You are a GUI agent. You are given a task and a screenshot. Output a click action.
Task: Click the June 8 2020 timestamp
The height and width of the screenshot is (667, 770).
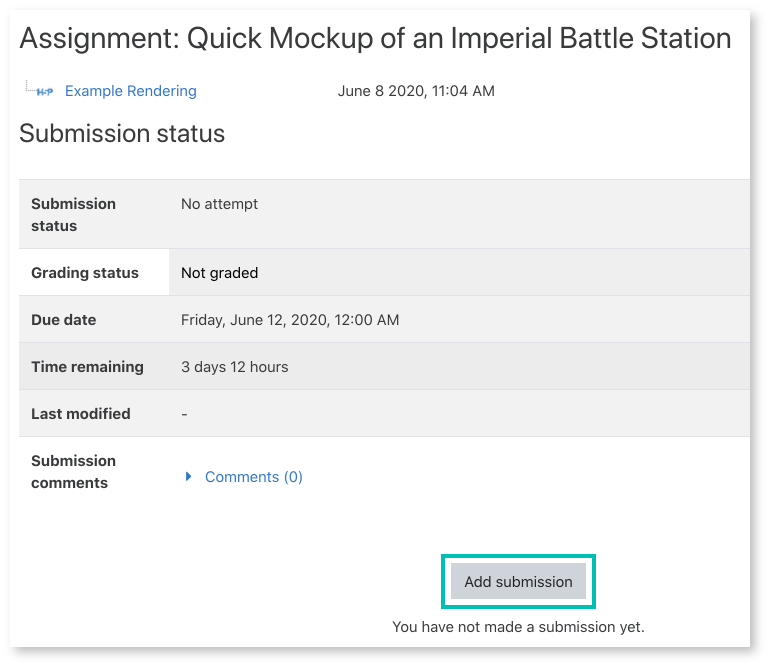click(x=416, y=91)
